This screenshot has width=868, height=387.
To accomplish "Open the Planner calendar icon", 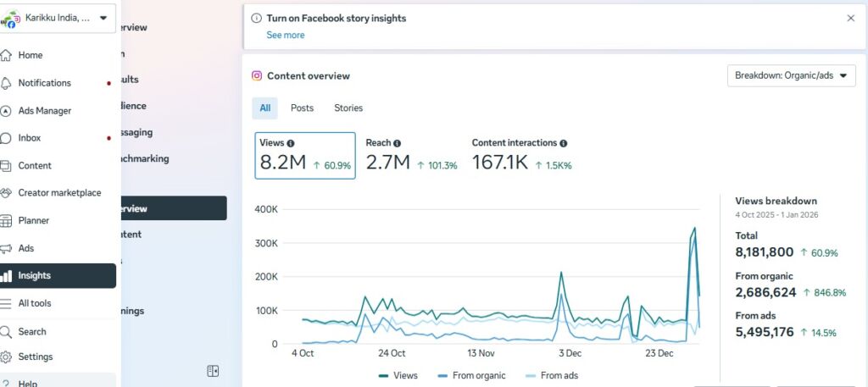I will coord(7,221).
